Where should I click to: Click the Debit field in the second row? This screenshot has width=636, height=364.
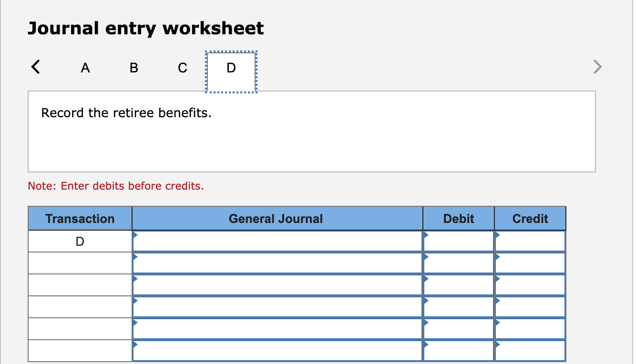point(458,263)
